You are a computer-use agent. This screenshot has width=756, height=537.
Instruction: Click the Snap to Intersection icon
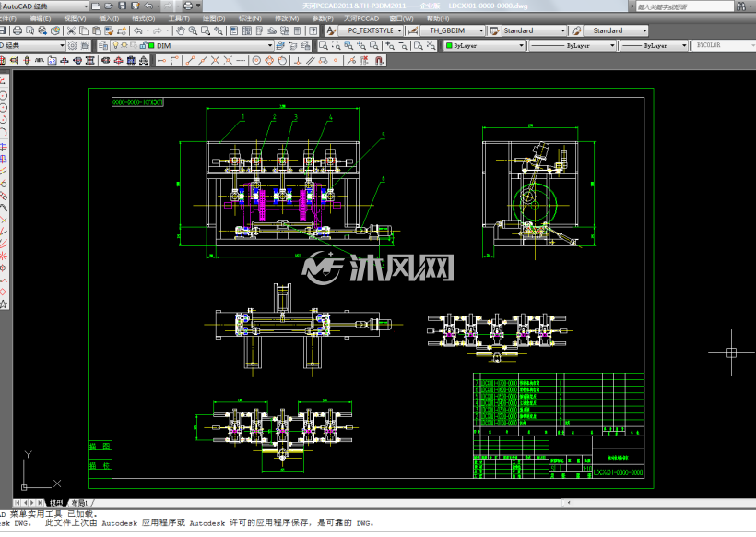[x=215, y=61]
